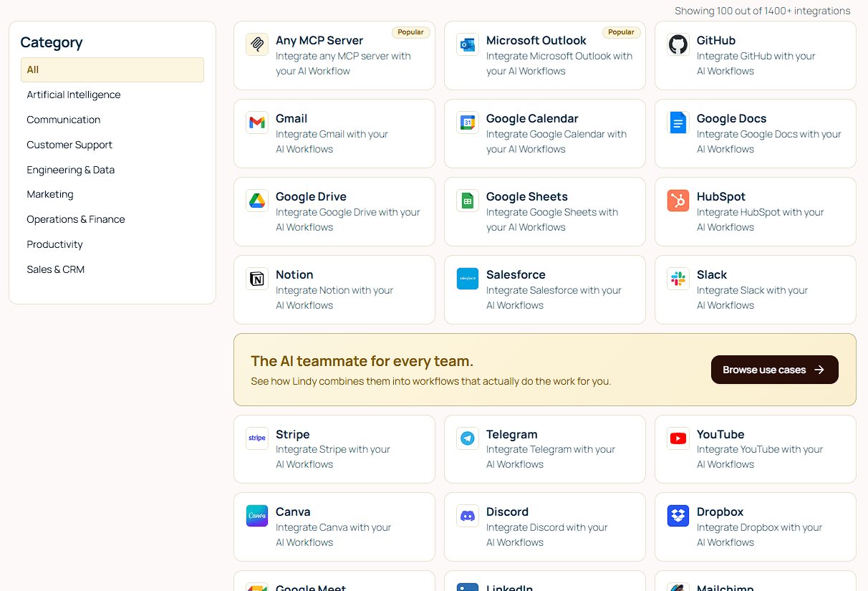
Task: Click 'Integrate GitHub with your AI Workflows' description
Action: coord(756,64)
